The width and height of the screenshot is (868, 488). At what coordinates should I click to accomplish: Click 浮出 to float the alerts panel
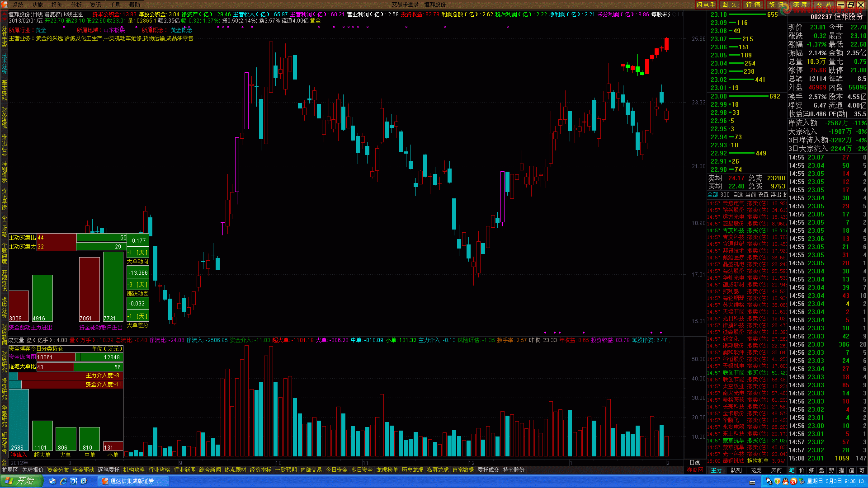point(776,195)
